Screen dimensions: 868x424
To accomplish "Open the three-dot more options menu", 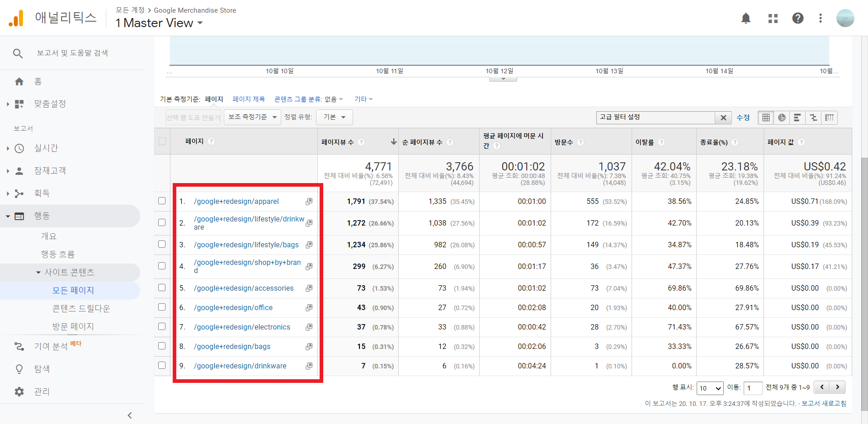I will 821,18.
